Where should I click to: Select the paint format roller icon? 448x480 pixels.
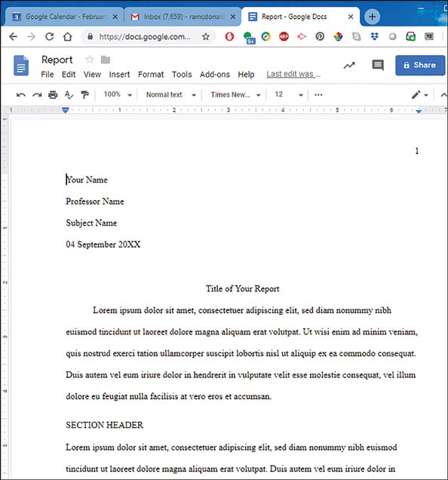[x=84, y=95]
